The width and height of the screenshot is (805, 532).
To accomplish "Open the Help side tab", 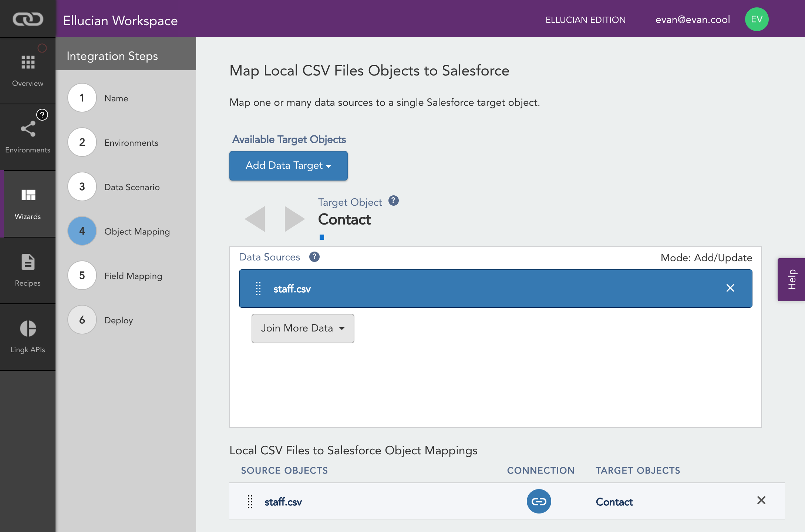I will [x=791, y=280].
